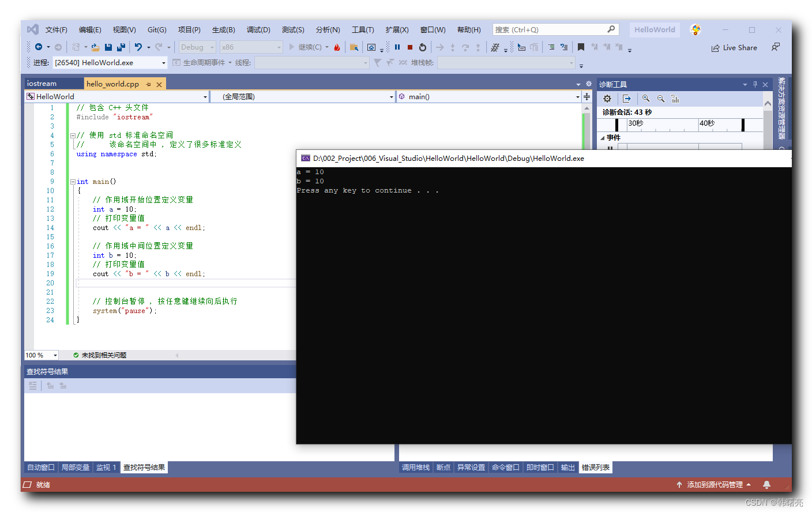Viewport: 812px width, 512px height.
Task: Save current file with single disk icon
Action: (108, 47)
